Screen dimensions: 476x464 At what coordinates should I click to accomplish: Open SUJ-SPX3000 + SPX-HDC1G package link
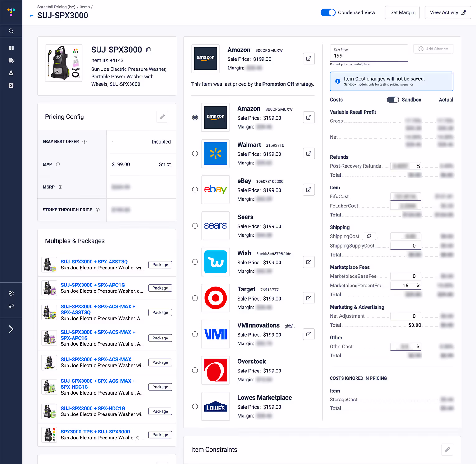pyautogui.click(x=93, y=408)
